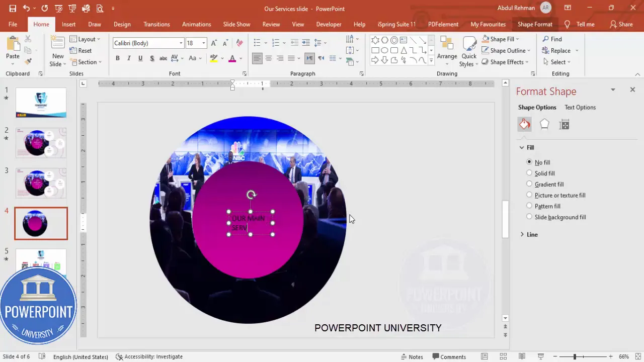Open the Shape Fill dropdown
Screen dimensions: 644x362
(500, 39)
